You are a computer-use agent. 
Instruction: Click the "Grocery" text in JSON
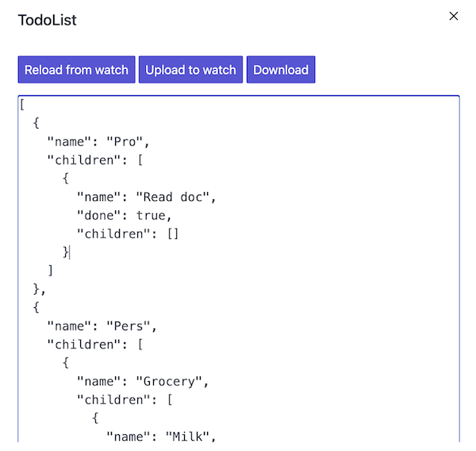tap(172, 381)
